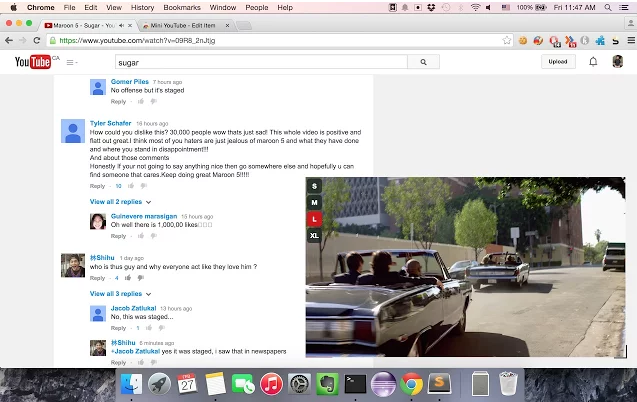
Task: Click the YouTube logo
Action: click(33, 62)
